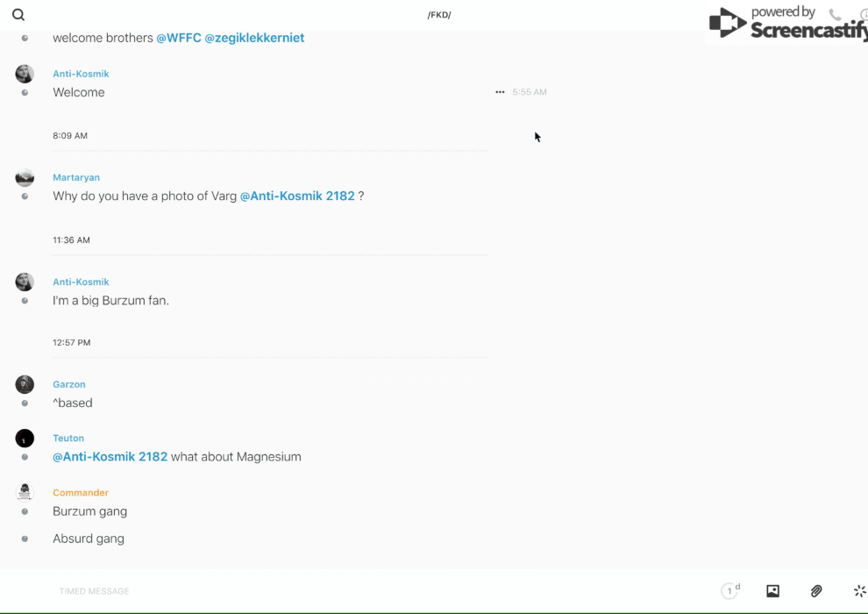Click the Commander username in orange
This screenshot has width=868, height=614.
coord(81,493)
